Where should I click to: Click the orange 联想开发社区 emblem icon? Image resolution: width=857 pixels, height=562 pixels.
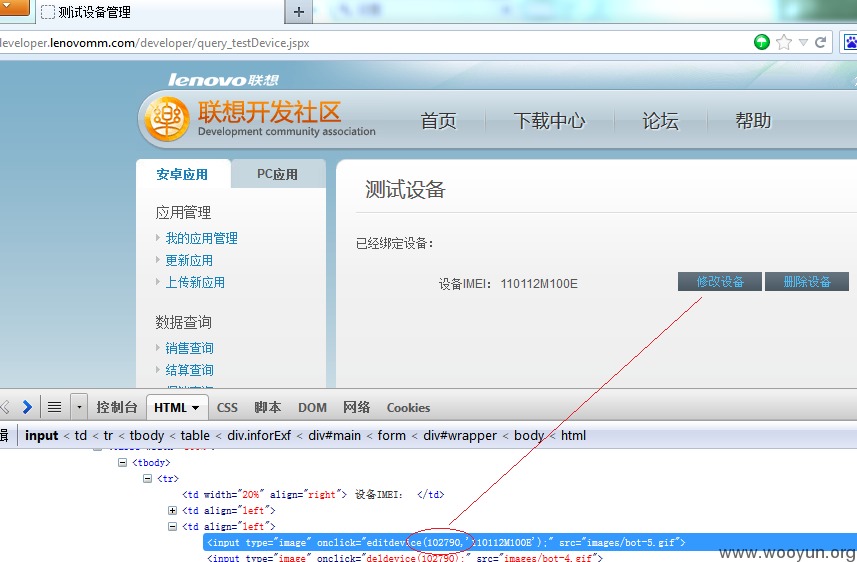(x=167, y=118)
